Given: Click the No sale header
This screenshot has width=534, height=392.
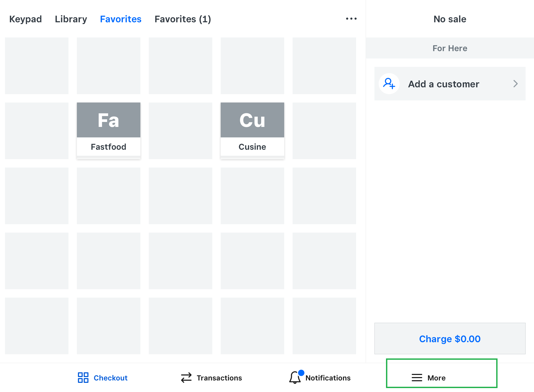Looking at the screenshot, I should 450,19.
